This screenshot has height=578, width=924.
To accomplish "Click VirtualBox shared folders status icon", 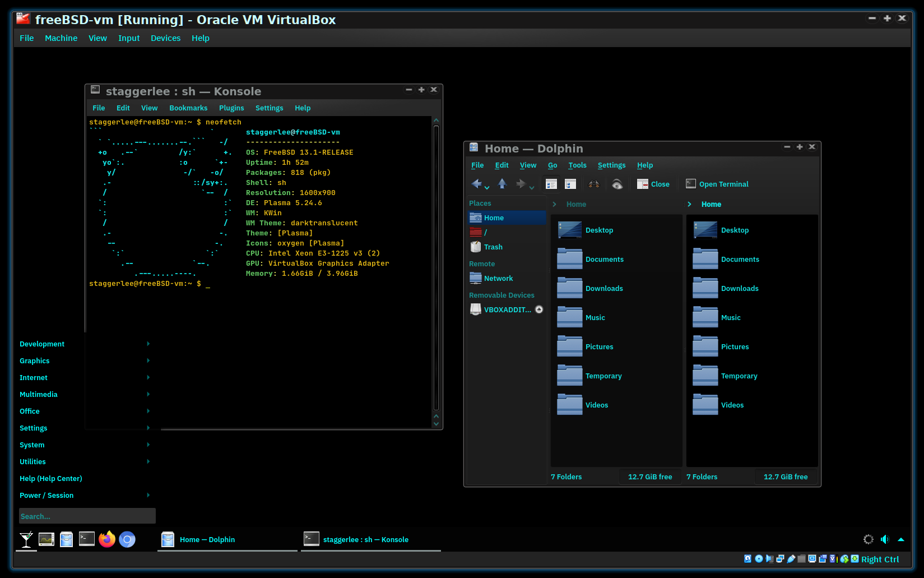I will [x=801, y=558].
